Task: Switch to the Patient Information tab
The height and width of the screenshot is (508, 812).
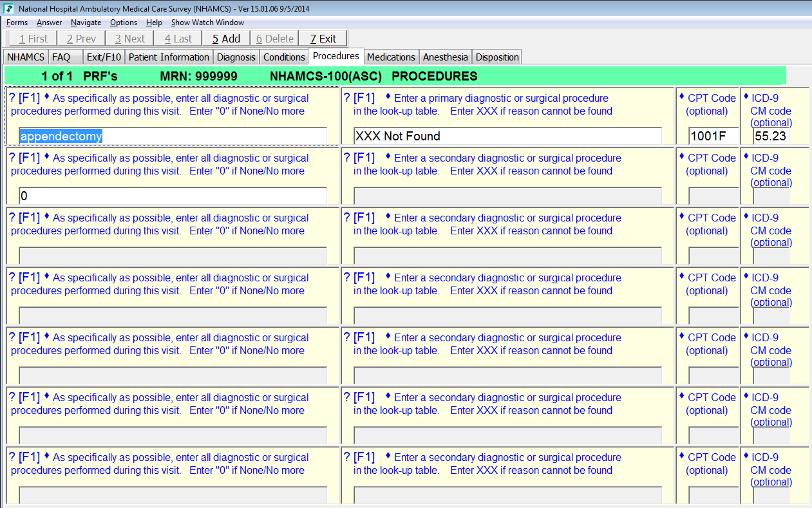Action: [x=169, y=57]
